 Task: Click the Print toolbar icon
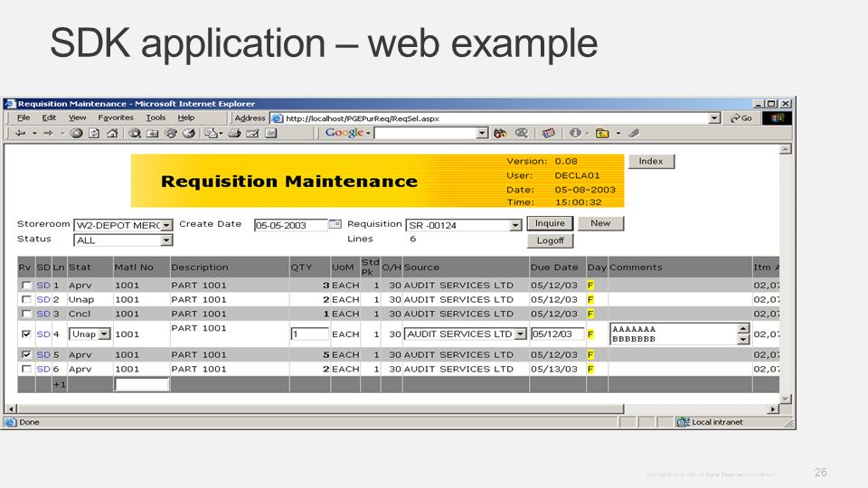click(235, 134)
